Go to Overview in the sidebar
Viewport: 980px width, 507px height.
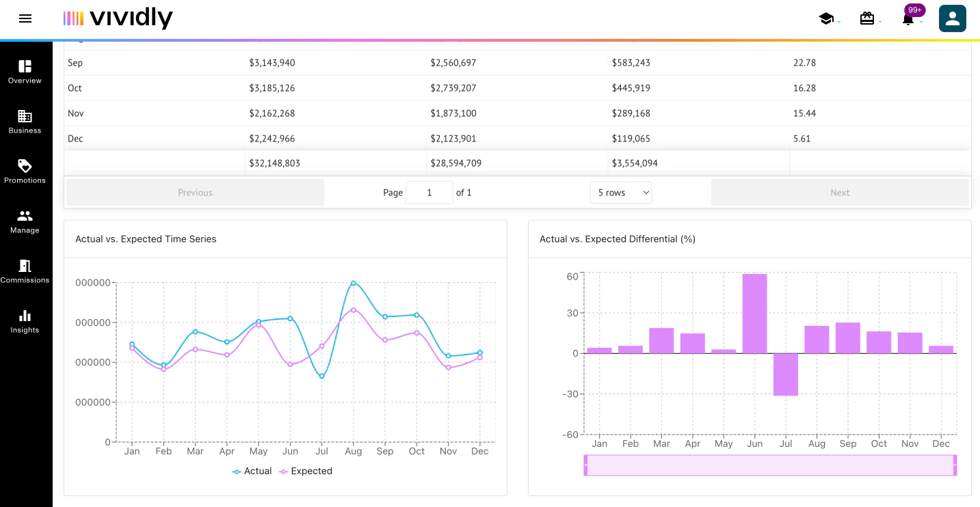click(25, 72)
